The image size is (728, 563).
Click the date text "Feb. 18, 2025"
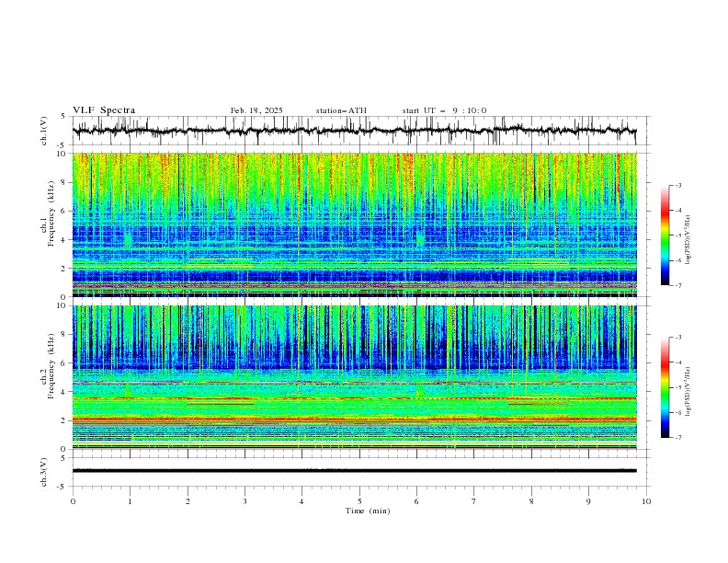(x=256, y=110)
